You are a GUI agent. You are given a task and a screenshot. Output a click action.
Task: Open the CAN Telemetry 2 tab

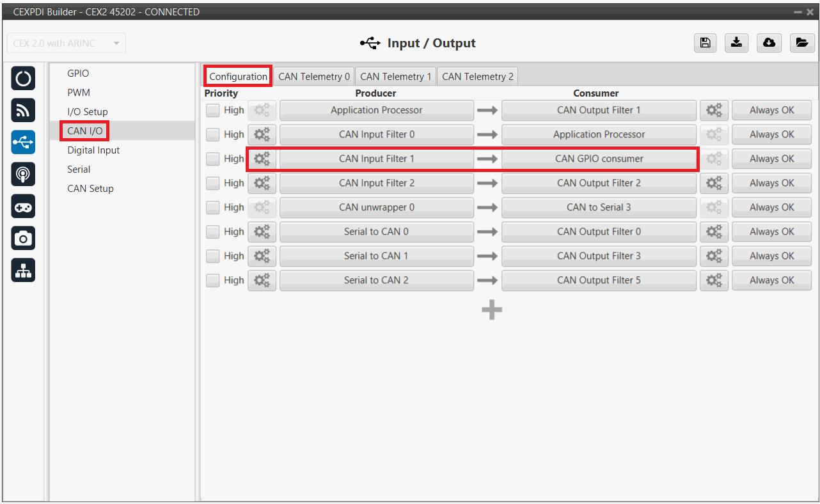pyautogui.click(x=477, y=77)
